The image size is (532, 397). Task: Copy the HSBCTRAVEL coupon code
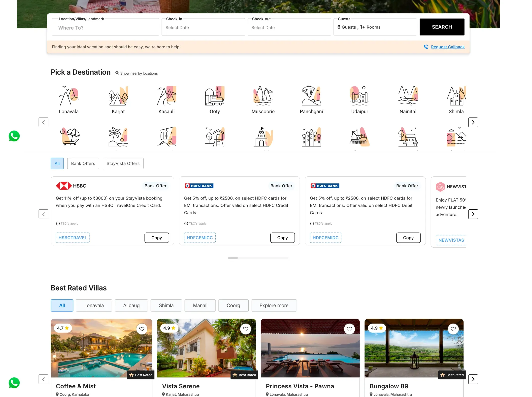[157, 238]
